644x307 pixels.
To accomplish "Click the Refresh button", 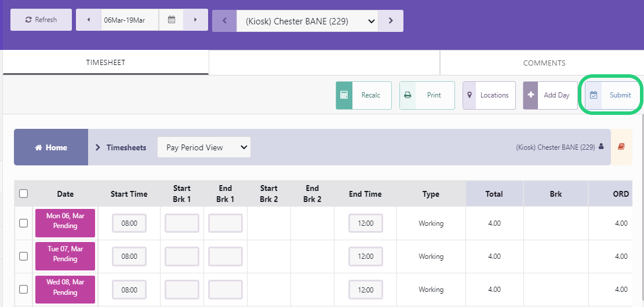I will 41,20.
